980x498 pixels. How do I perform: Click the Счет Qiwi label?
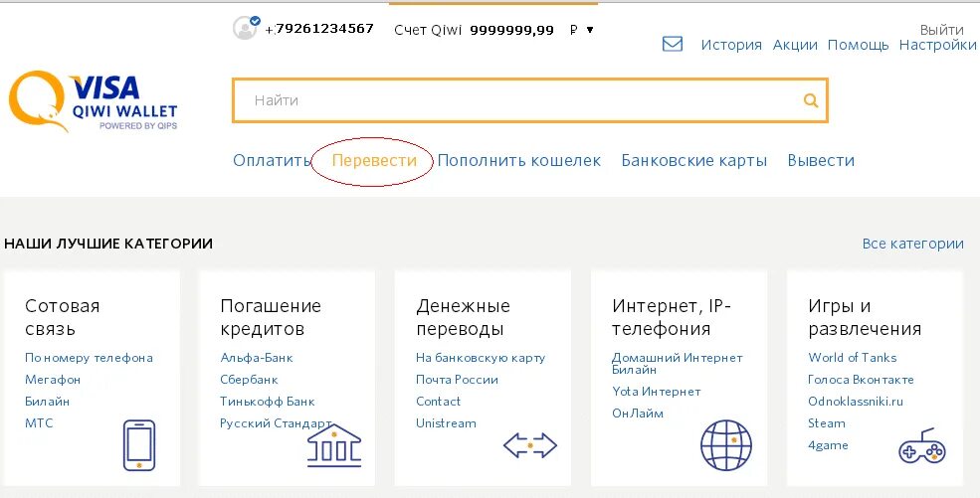(428, 30)
